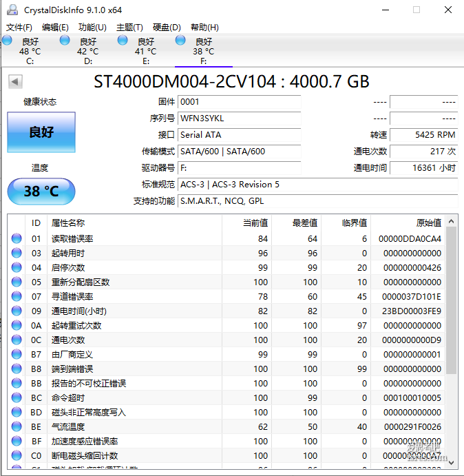Click raw value 0000291F0026

click(x=412, y=427)
